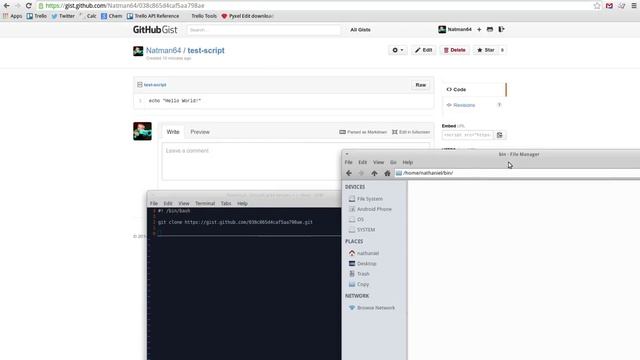Open the test-script file name link
This screenshot has height=360, width=640.
pos(155,85)
